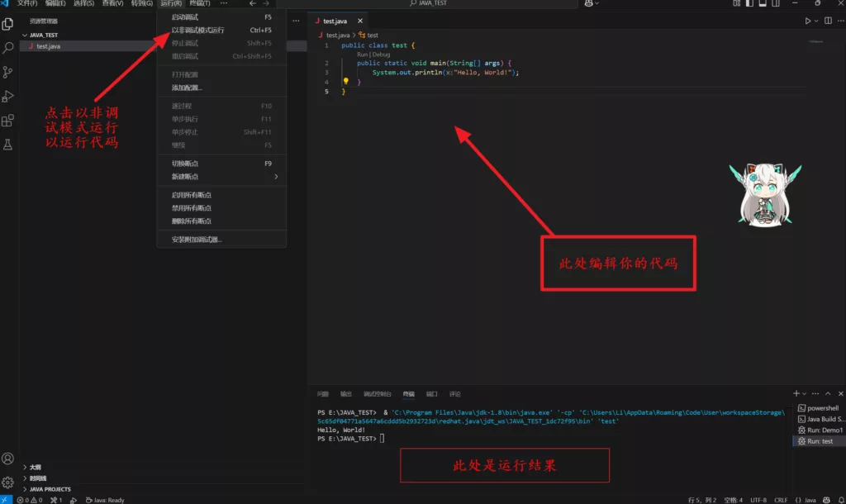The image size is (846, 504).
Task: Expand the 时间线 timeline section
Action: [x=38, y=478]
